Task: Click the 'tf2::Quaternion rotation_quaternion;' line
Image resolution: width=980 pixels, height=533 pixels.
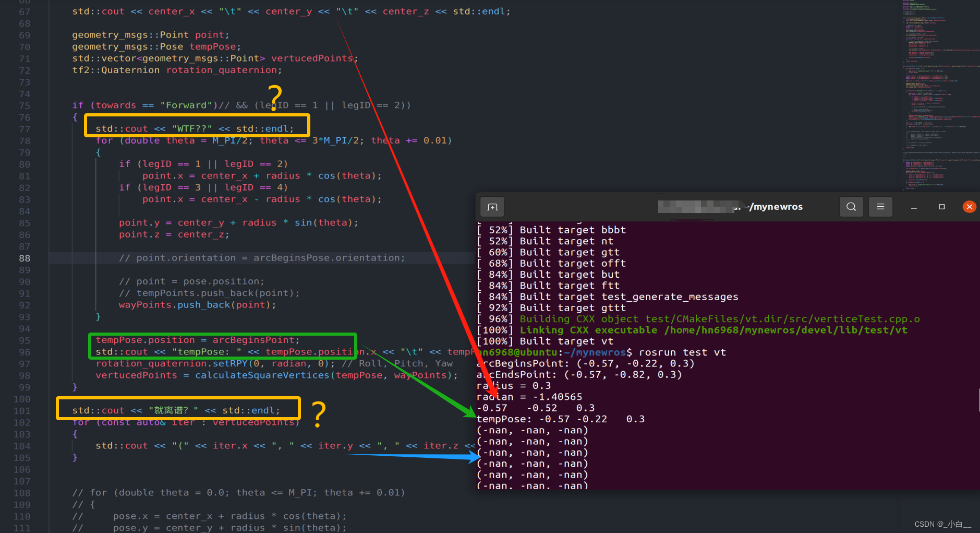Action: point(177,70)
